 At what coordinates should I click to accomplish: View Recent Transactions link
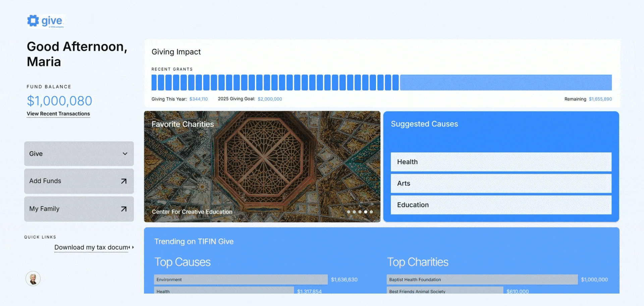pyautogui.click(x=58, y=114)
